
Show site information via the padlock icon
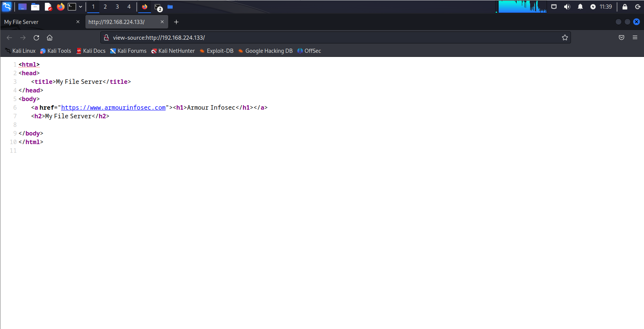106,37
